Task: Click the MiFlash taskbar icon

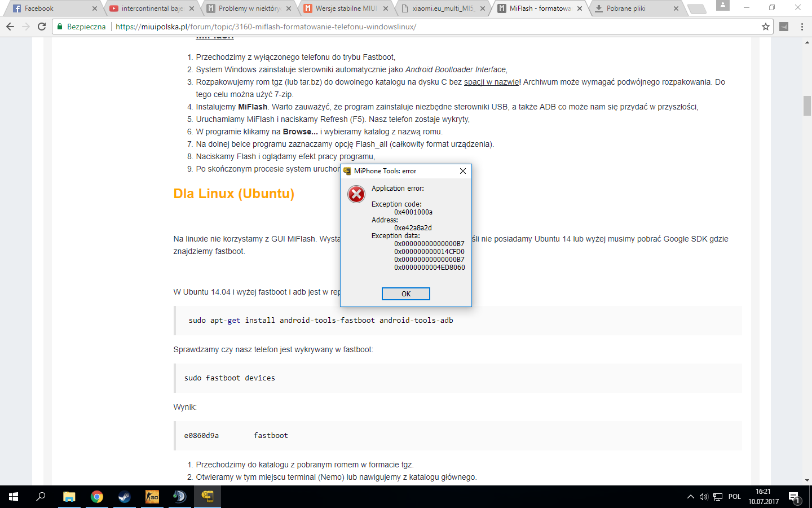Action: [207, 497]
